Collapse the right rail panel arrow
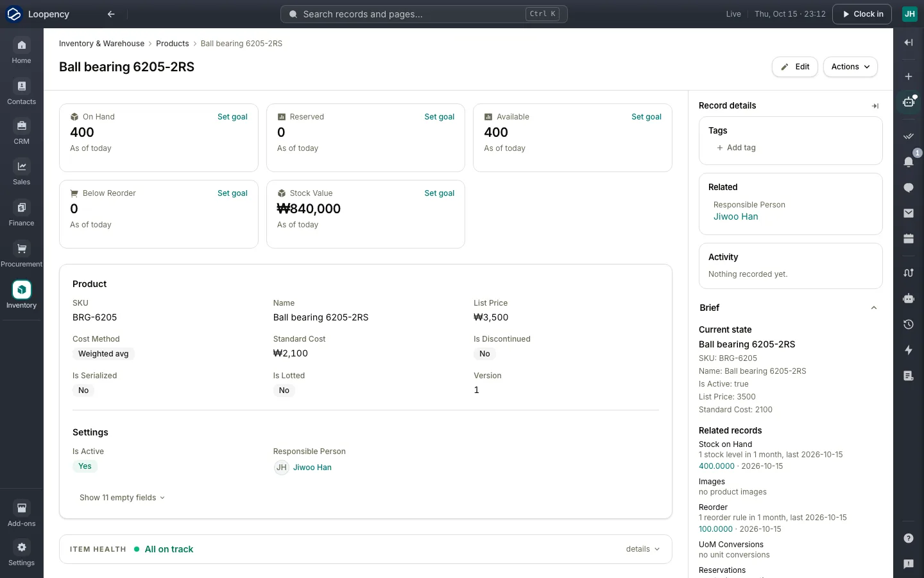The image size is (924, 578). click(909, 42)
